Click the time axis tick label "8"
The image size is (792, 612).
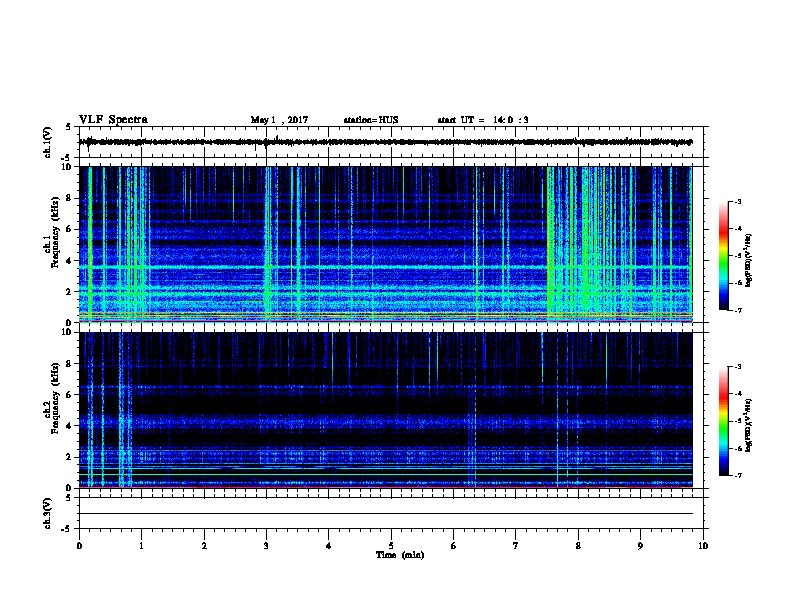click(578, 546)
